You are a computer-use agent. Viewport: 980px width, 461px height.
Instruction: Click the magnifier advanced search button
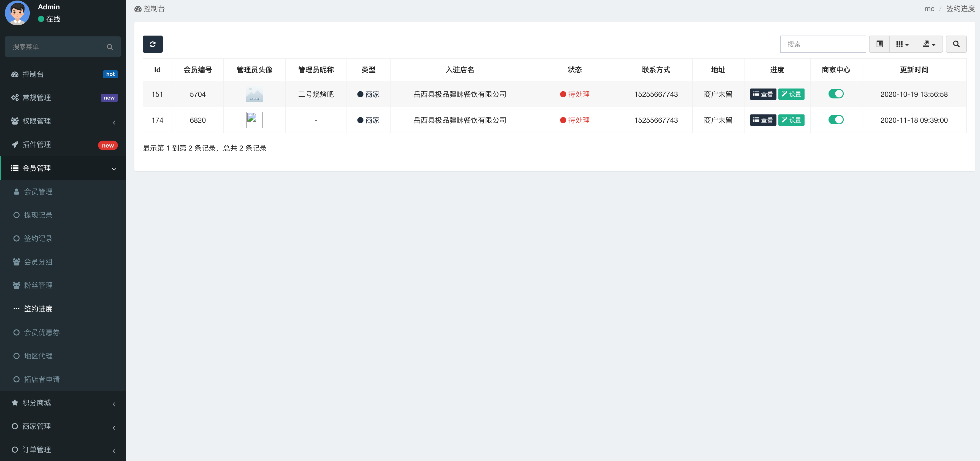tap(956, 44)
